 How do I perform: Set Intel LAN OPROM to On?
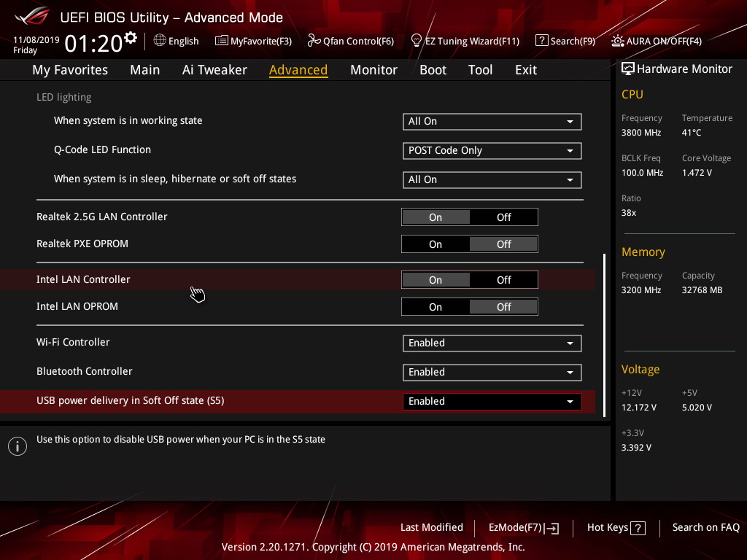(436, 307)
